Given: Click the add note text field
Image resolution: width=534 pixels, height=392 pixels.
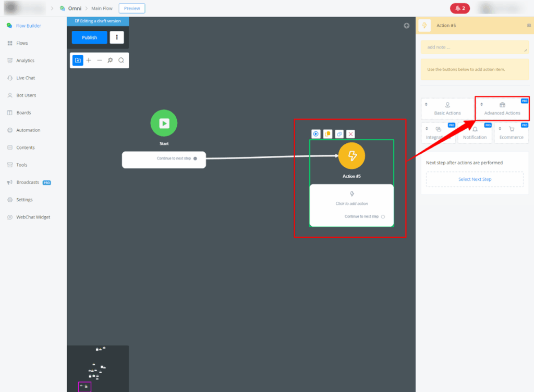Looking at the screenshot, I should [x=474, y=47].
